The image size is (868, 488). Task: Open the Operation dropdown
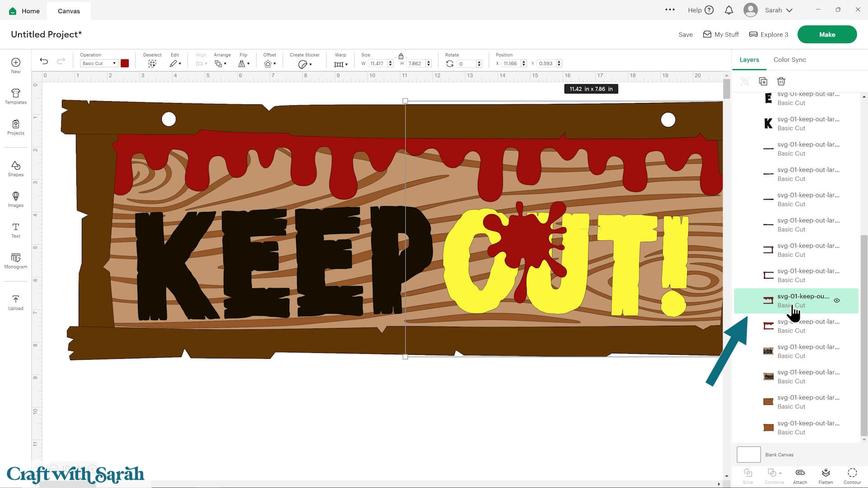point(99,63)
